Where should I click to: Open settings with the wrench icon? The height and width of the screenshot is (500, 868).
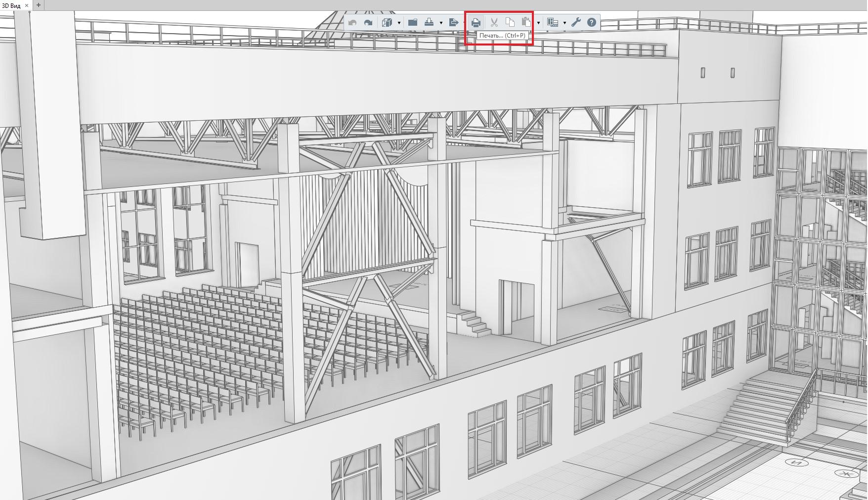pyautogui.click(x=576, y=22)
